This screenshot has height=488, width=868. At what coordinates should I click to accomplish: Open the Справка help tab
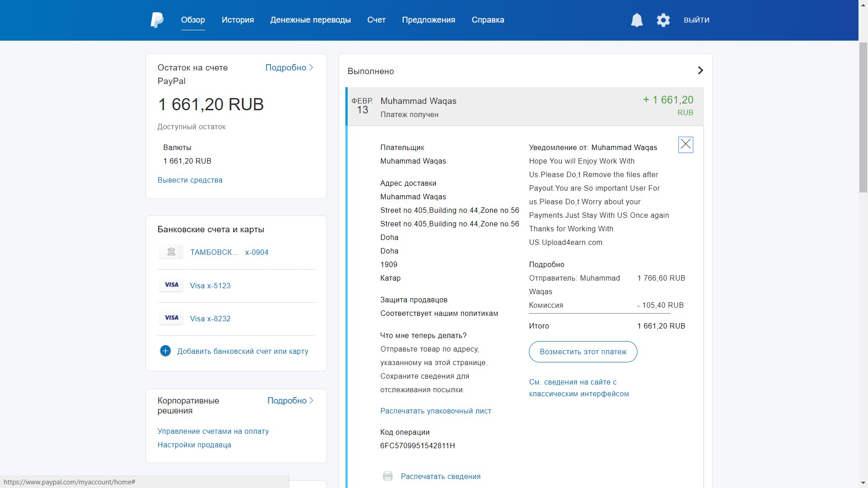tap(488, 20)
